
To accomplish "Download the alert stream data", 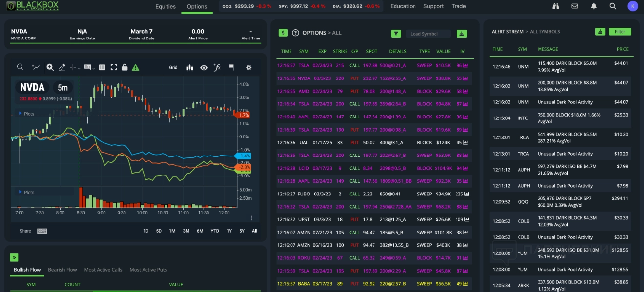I will (600, 32).
